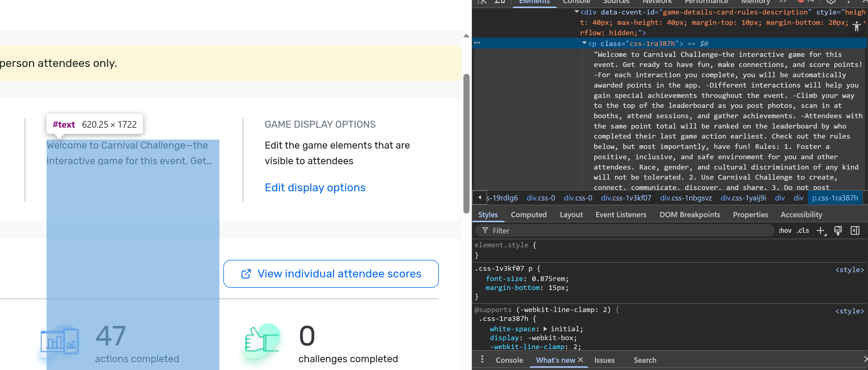Open the Event Listeners tab
Screen dimensions: 868x370
(621, 215)
